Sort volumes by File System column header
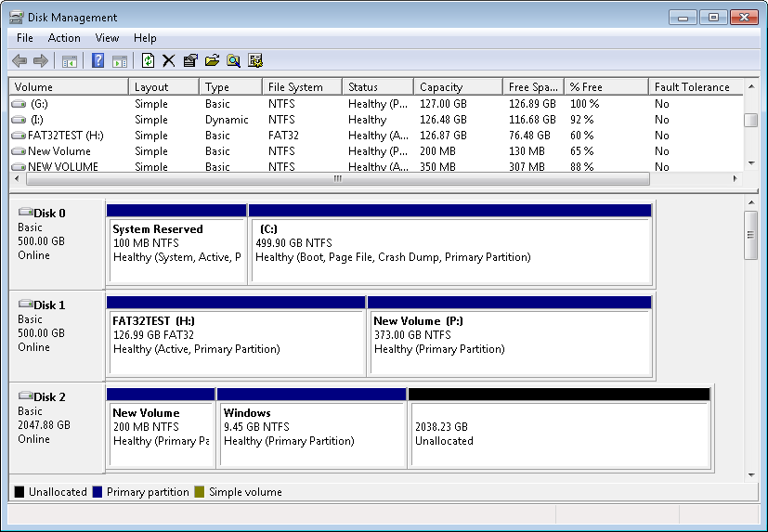This screenshot has height=532, width=768. click(294, 87)
